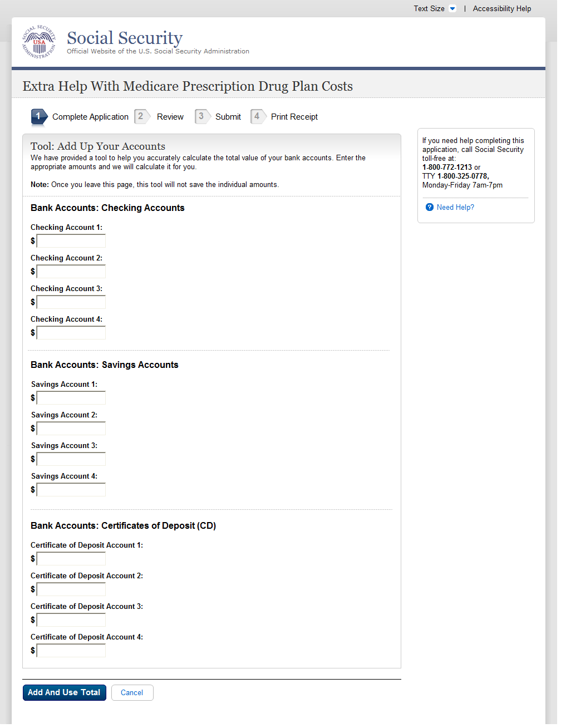This screenshot has height=728, width=561.
Task: Click the step 3 Submit number icon
Action: pos(201,116)
